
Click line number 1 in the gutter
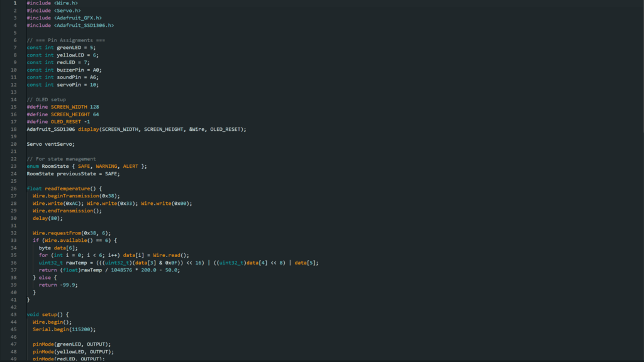tap(14, 3)
